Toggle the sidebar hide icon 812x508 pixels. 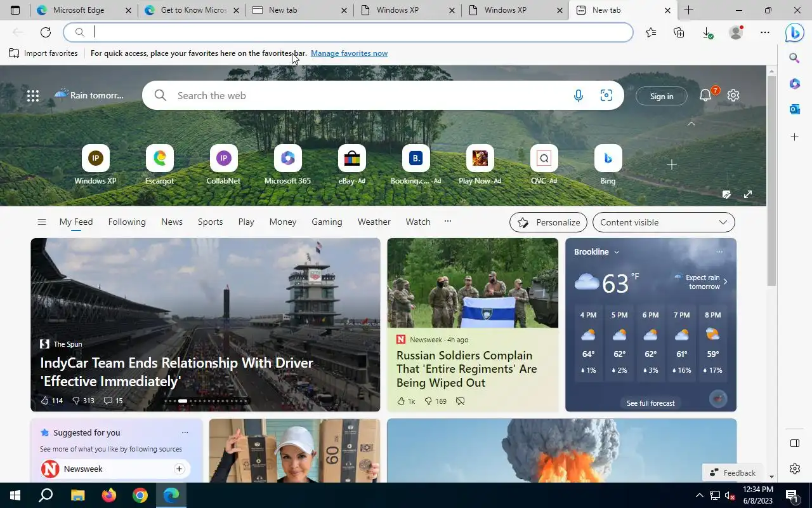pos(795,443)
